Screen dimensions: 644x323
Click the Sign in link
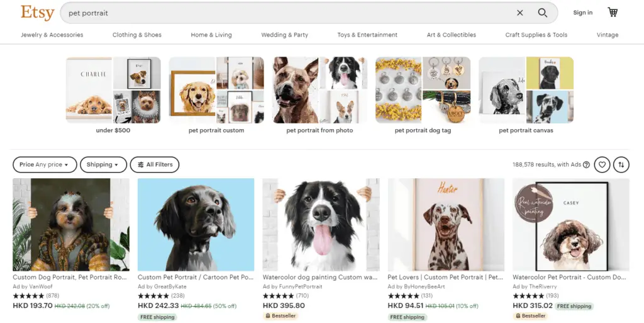(x=583, y=13)
